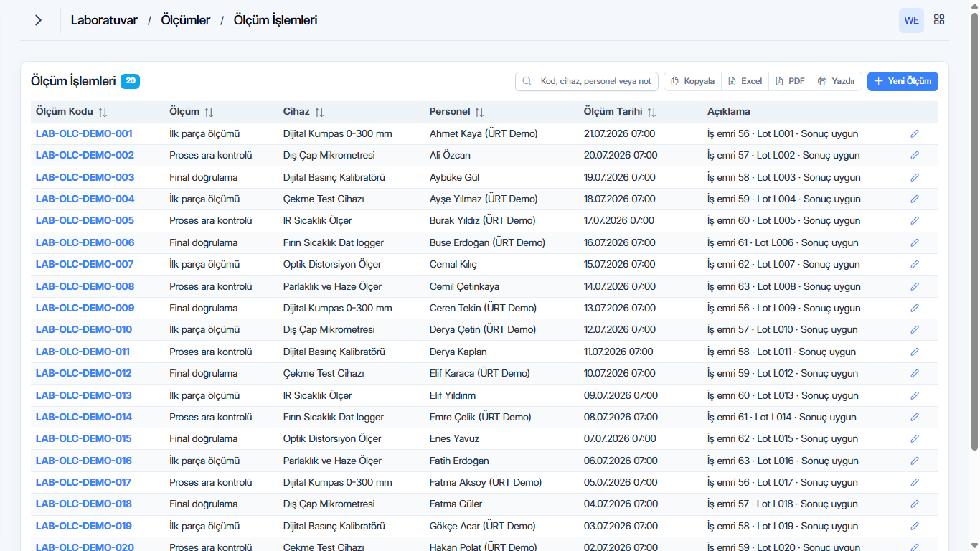
Task: Edit row LAB-OLC-DEMO-018 with pencil icon
Action: point(915,504)
